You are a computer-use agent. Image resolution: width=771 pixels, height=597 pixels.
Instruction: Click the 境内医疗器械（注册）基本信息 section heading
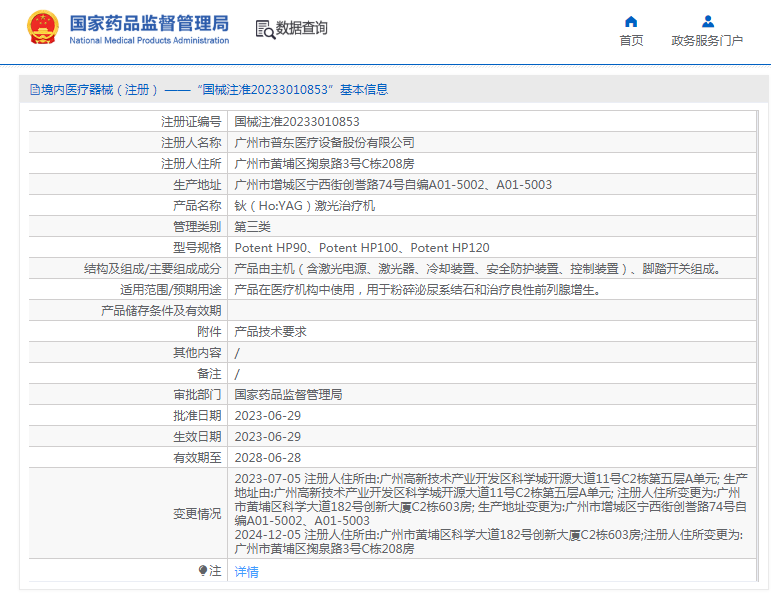coord(214,90)
